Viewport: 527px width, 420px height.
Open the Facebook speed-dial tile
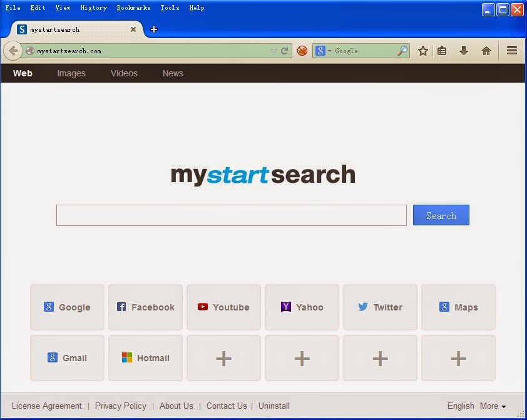pos(146,307)
